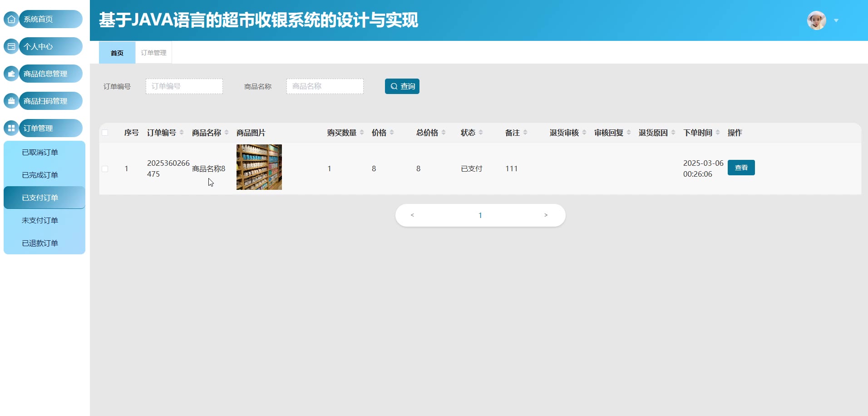Click the card icon beside 个人中心
This screenshot has height=416, width=868.
11,46
